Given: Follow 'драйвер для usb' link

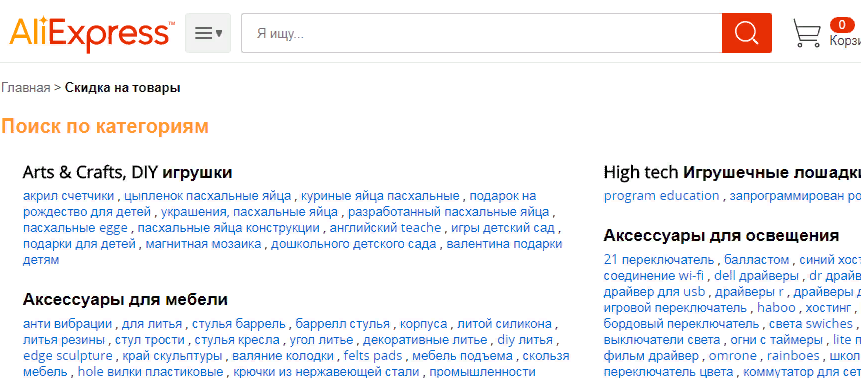Looking at the screenshot, I should click(655, 291).
